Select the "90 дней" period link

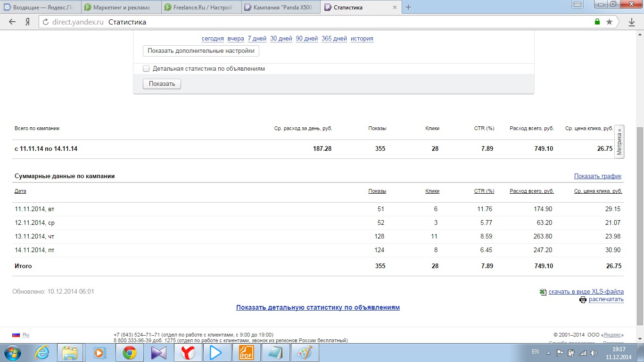(x=307, y=39)
